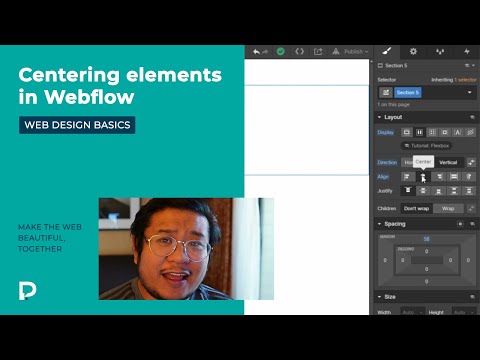480x360 pixels.
Task: Justify content space around
Action: 469,191
